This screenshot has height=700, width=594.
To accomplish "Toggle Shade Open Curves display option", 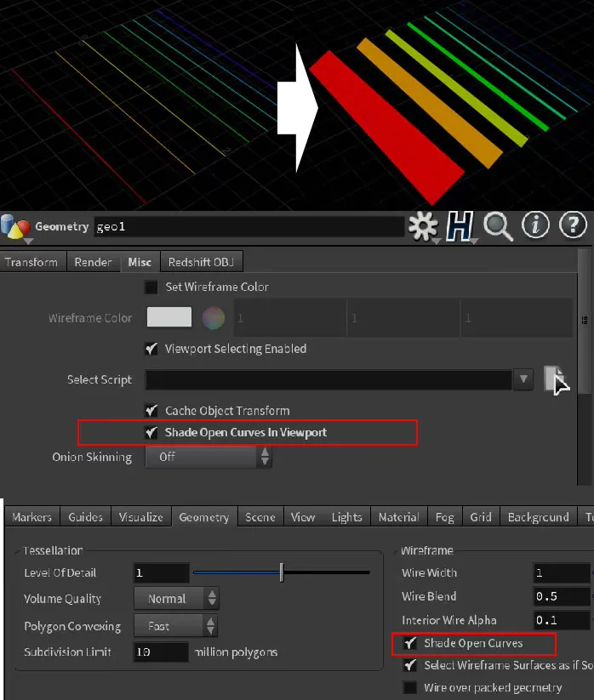I will pyautogui.click(x=409, y=643).
